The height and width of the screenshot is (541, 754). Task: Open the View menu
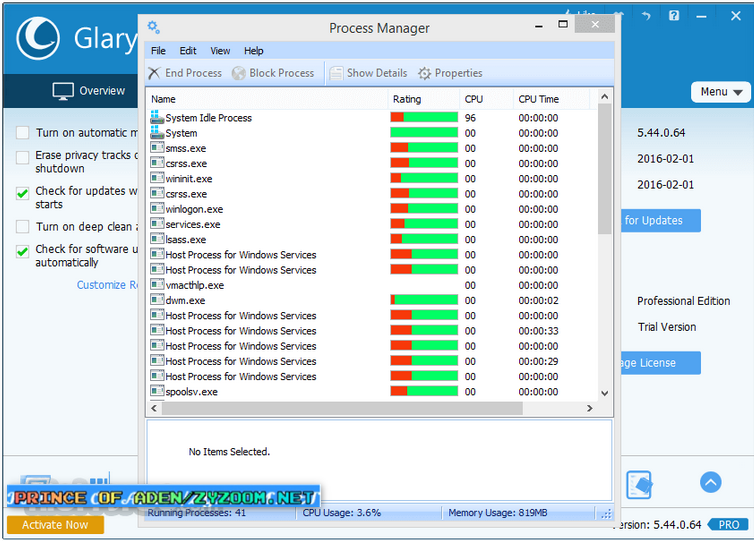[220, 50]
